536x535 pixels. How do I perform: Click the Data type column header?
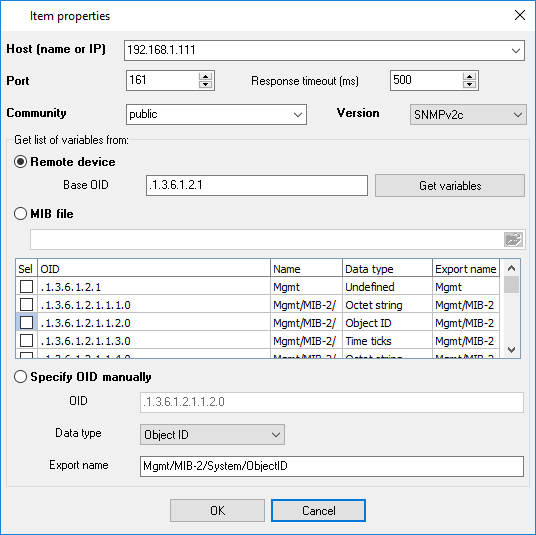[387, 269]
